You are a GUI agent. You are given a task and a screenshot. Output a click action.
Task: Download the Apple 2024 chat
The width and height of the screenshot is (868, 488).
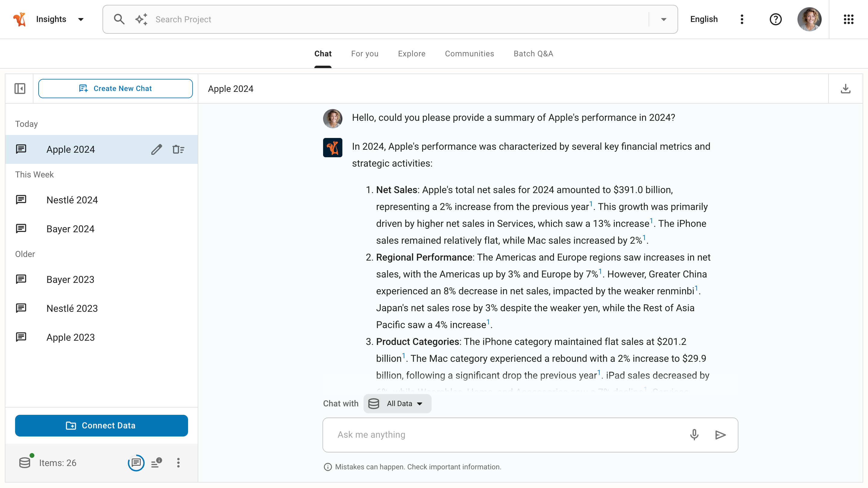[x=845, y=89]
